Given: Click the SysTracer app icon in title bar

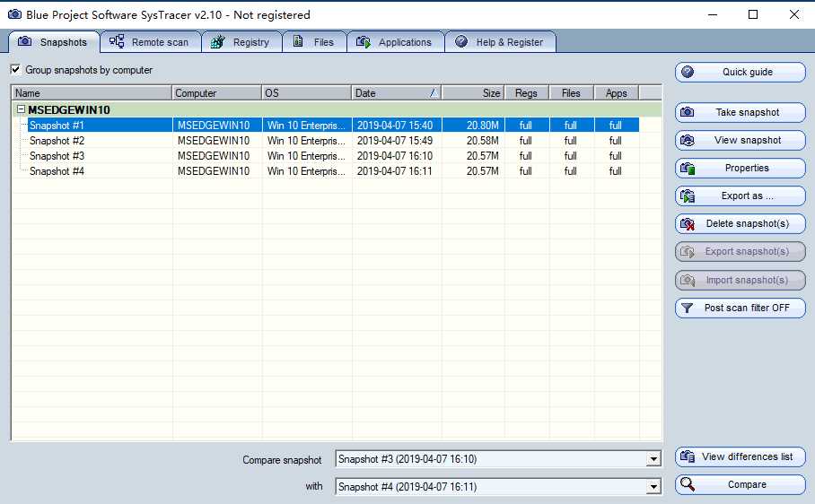Looking at the screenshot, I should pos(14,14).
